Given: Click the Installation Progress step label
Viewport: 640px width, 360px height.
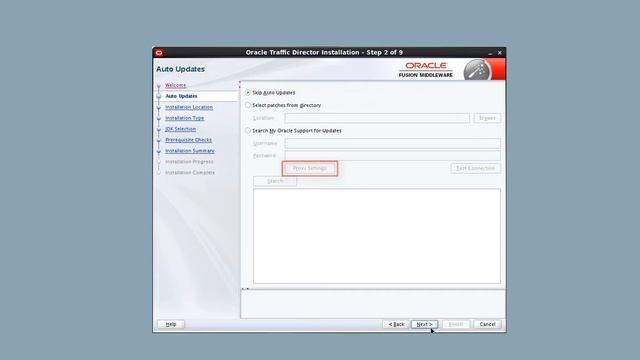Looking at the screenshot, I should pyautogui.click(x=189, y=162).
